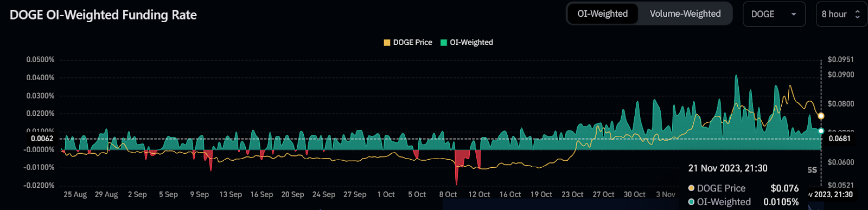Click the 23 Oct date label
868x210 pixels.
tap(572, 194)
